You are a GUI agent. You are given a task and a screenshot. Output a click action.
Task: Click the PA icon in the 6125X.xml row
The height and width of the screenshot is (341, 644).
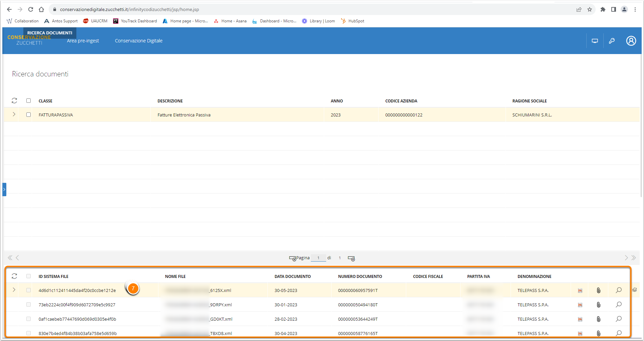click(580, 291)
